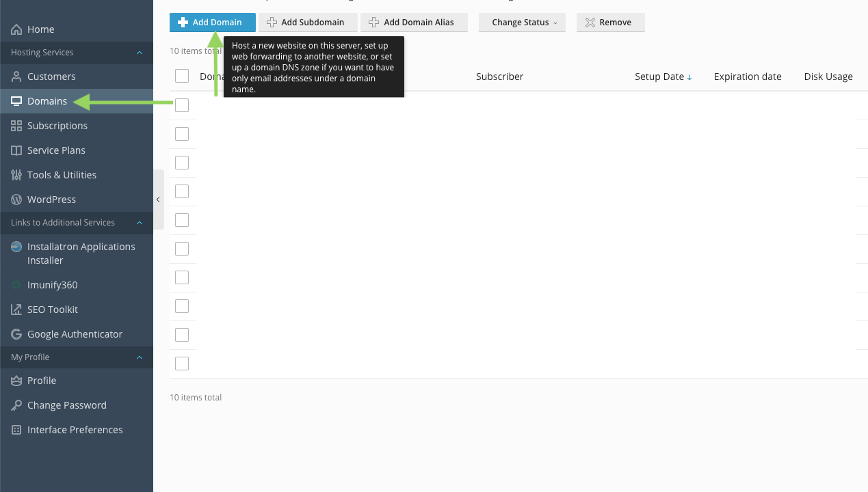Click the Home icon in sidebar
868x492 pixels.
coord(16,29)
